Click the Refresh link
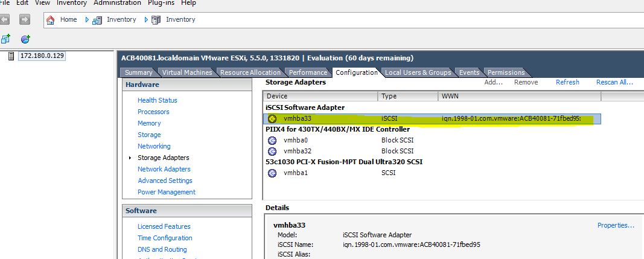The height and width of the screenshot is (259, 644). click(567, 82)
